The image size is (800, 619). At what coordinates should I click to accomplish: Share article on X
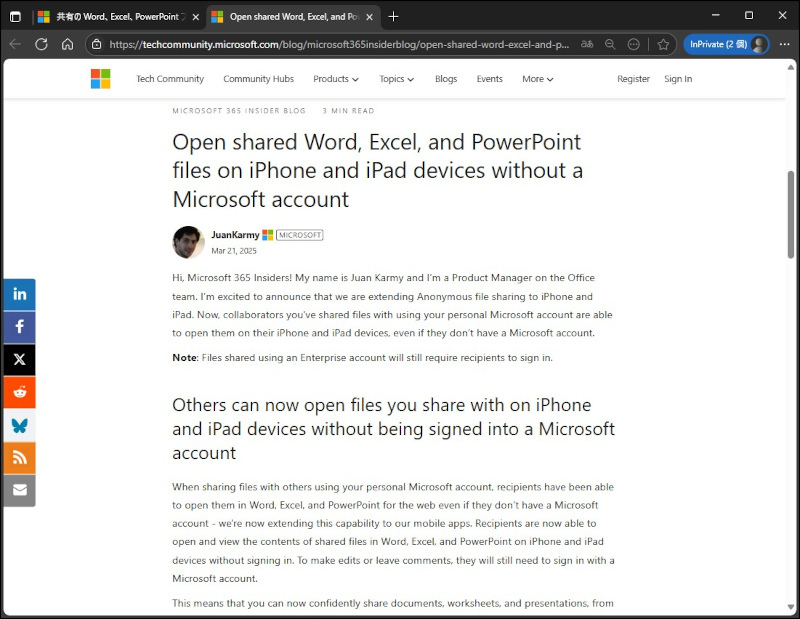pyautogui.click(x=19, y=359)
